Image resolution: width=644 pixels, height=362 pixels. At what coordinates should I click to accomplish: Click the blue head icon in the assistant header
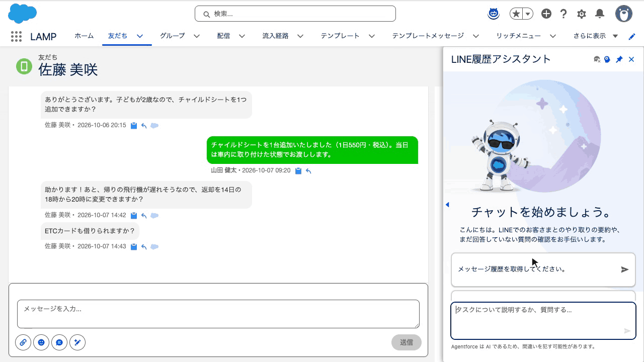(x=607, y=59)
